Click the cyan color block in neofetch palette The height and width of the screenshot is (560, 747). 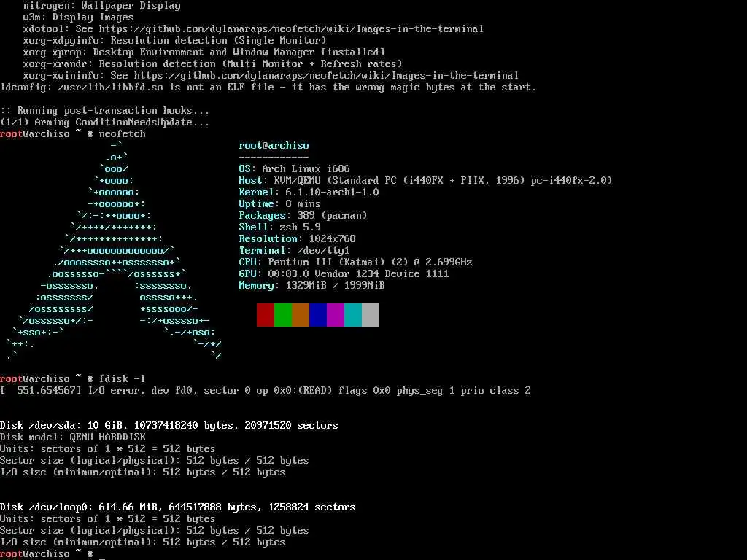[353, 315]
